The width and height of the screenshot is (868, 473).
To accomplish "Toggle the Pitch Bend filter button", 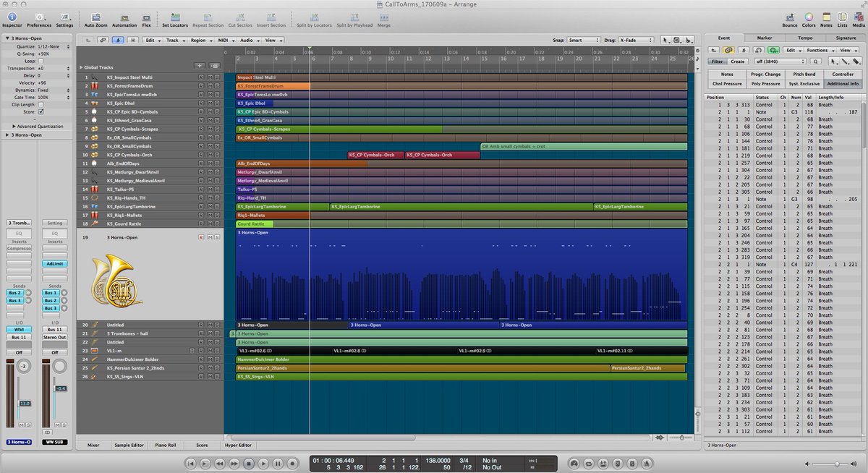I will pos(804,74).
